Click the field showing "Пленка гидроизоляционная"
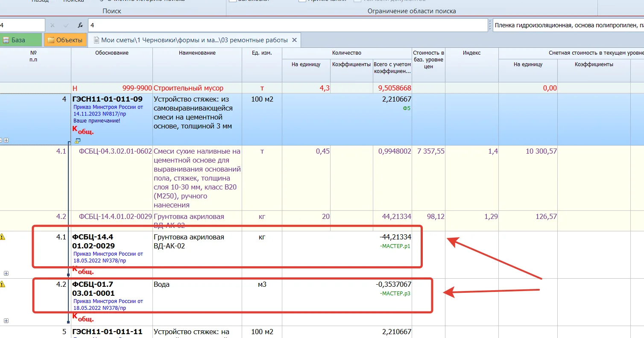Screen dimensions: 644x338 click(x=568, y=26)
